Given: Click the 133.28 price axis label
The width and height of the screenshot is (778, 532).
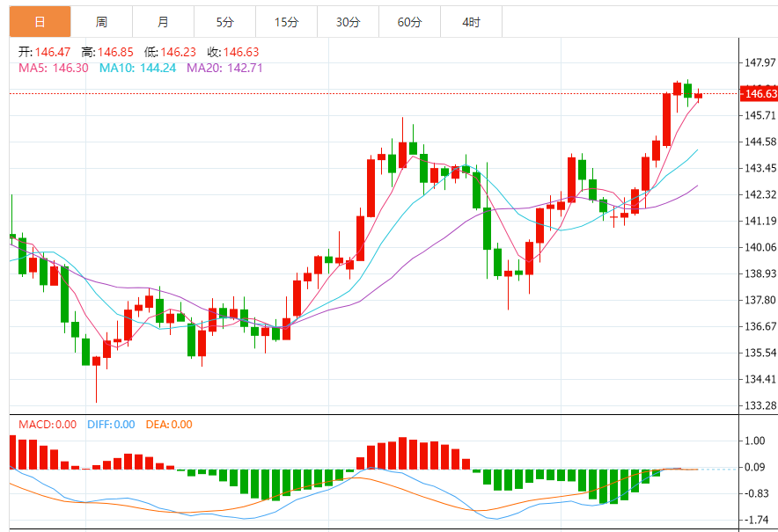Looking at the screenshot, I should (760, 405).
